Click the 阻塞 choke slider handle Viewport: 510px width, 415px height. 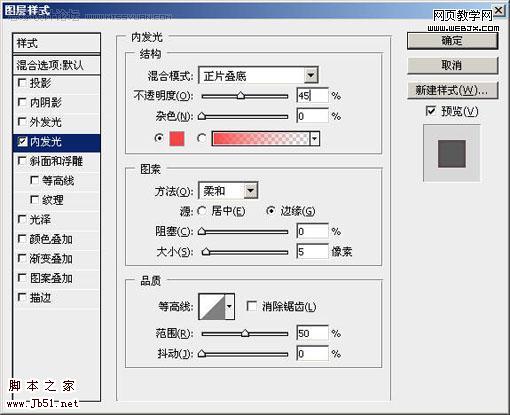202,231
